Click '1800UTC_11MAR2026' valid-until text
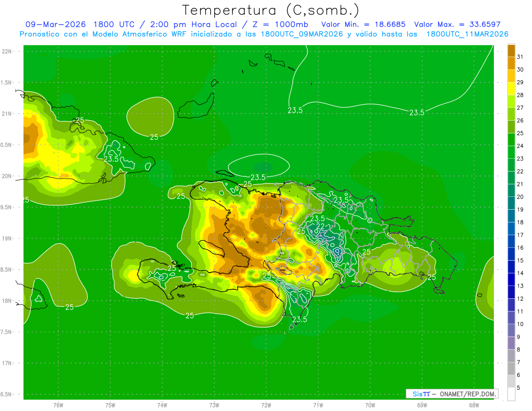This screenshot has width=532, height=411. [x=467, y=34]
